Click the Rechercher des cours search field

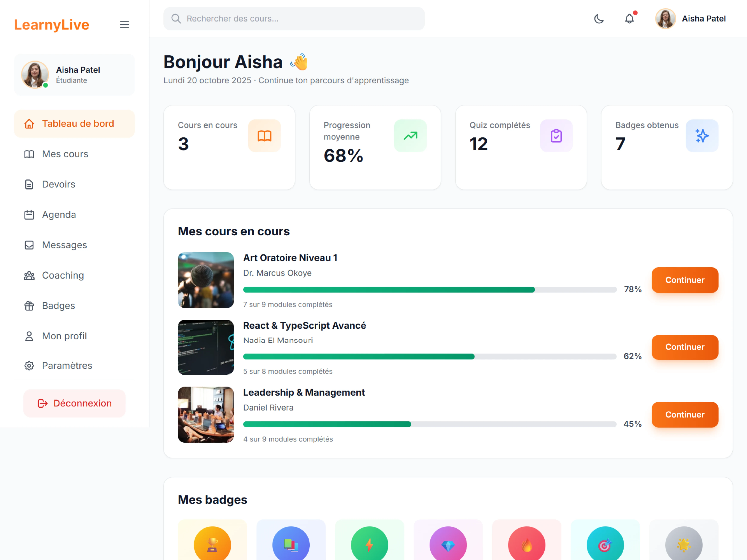pyautogui.click(x=294, y=19)
